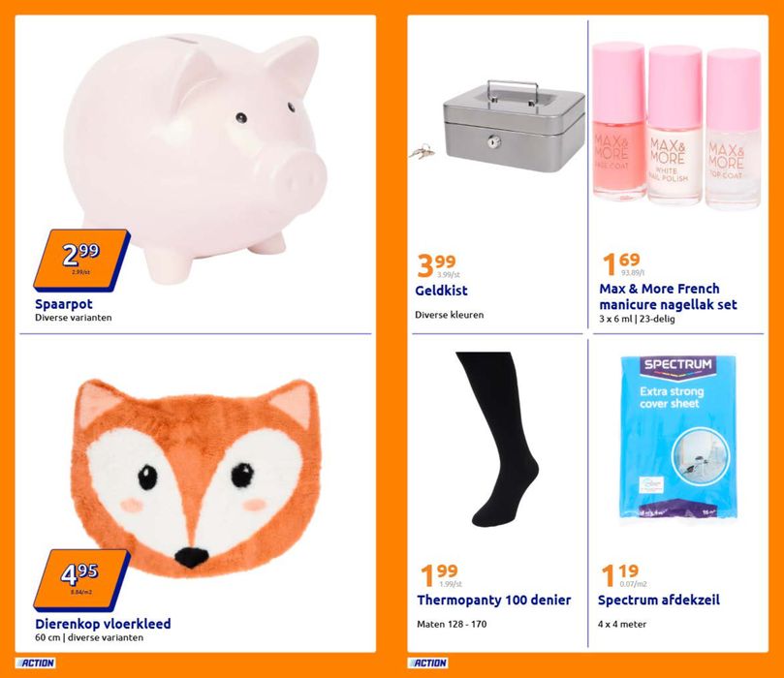Click the 3.99 Geldkist price
784x678 pixels.
click(437, 265)
